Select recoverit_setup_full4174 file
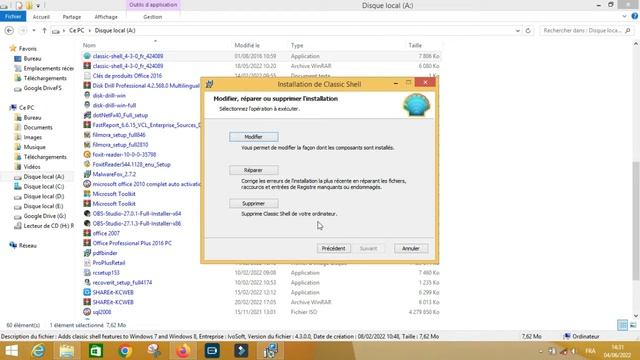This screenshot has height=360, width=640. coord(122,282)
